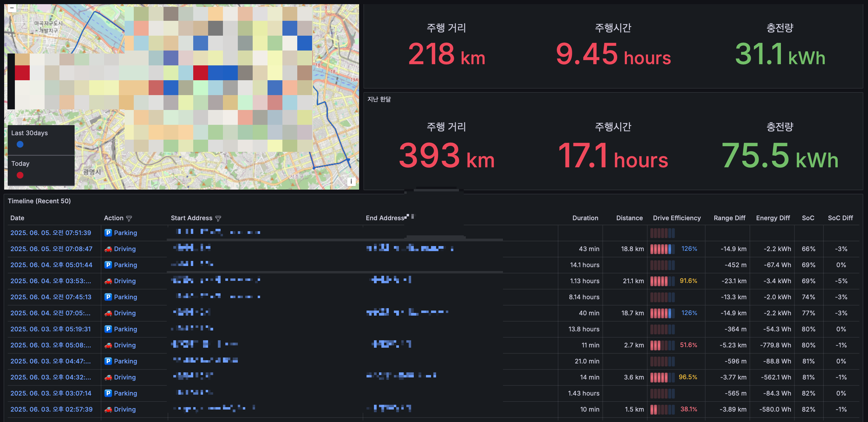
Task: Sort by the Duration column header
Action: [585, 218]
